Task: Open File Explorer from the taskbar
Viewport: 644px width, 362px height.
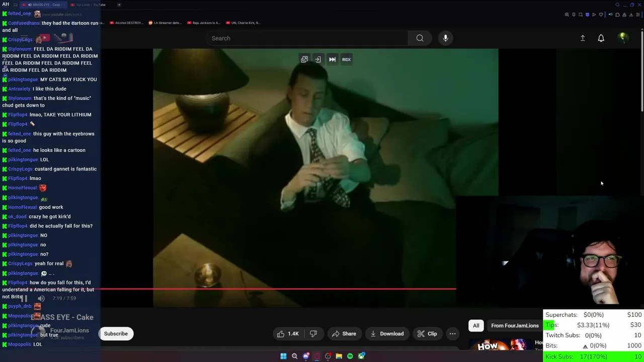Action: tap(339, 356)
